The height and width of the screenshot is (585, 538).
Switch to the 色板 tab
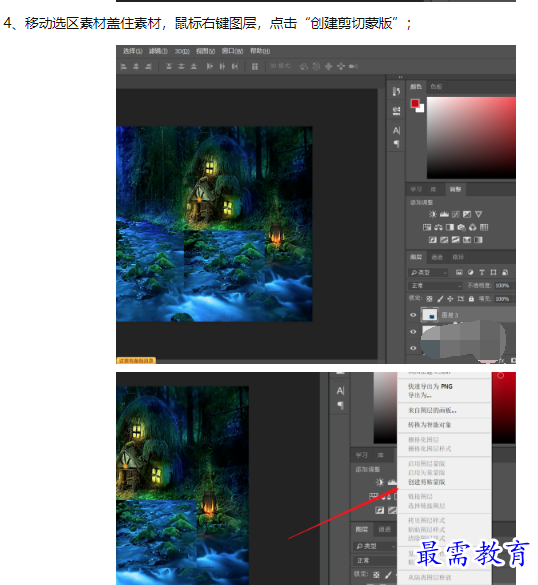pos(436,87)
